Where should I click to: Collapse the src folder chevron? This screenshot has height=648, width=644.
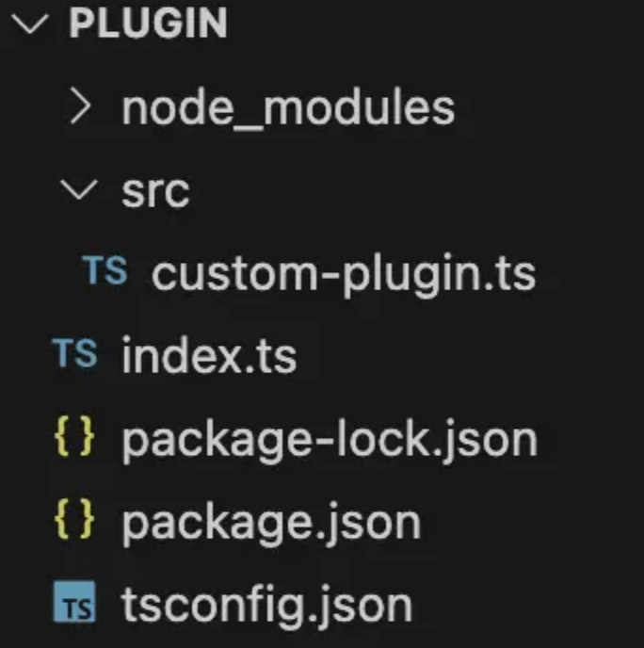[x=79, y=189]
